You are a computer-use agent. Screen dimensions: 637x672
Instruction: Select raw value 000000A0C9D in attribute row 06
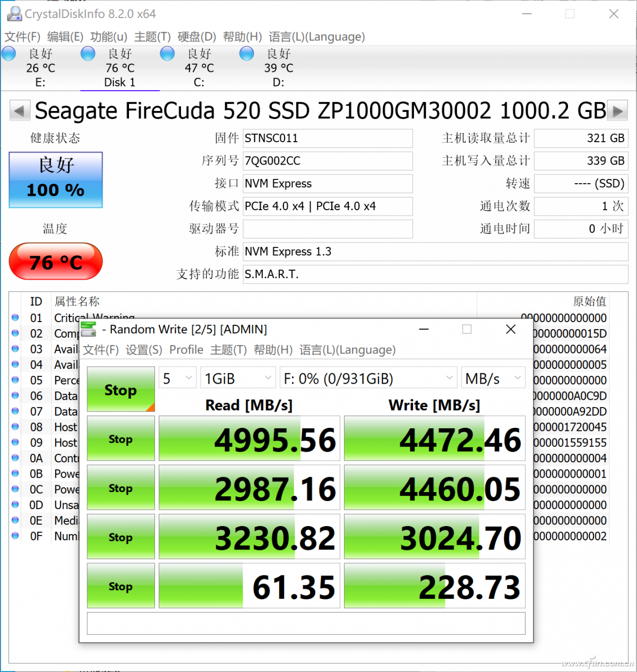570,396
